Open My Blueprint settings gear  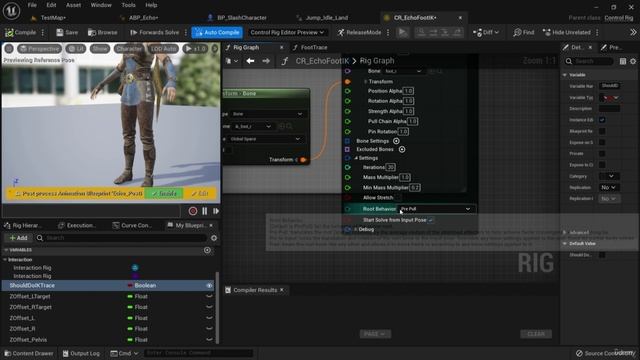tap(214, 238)
